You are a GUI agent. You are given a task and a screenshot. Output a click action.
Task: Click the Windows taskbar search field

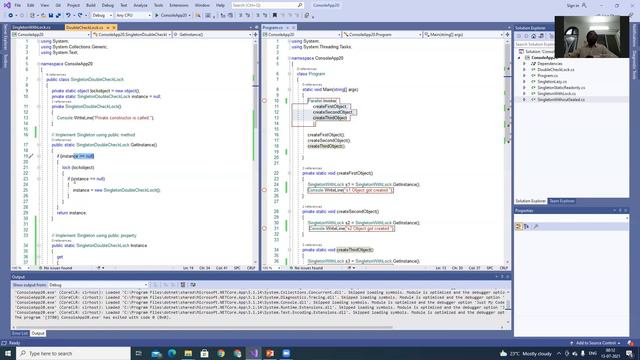[x=73, y=353]
